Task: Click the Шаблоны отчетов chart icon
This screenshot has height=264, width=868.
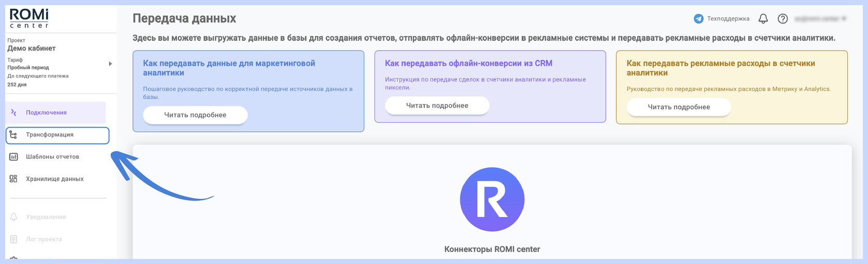Action: coord(14,157)
